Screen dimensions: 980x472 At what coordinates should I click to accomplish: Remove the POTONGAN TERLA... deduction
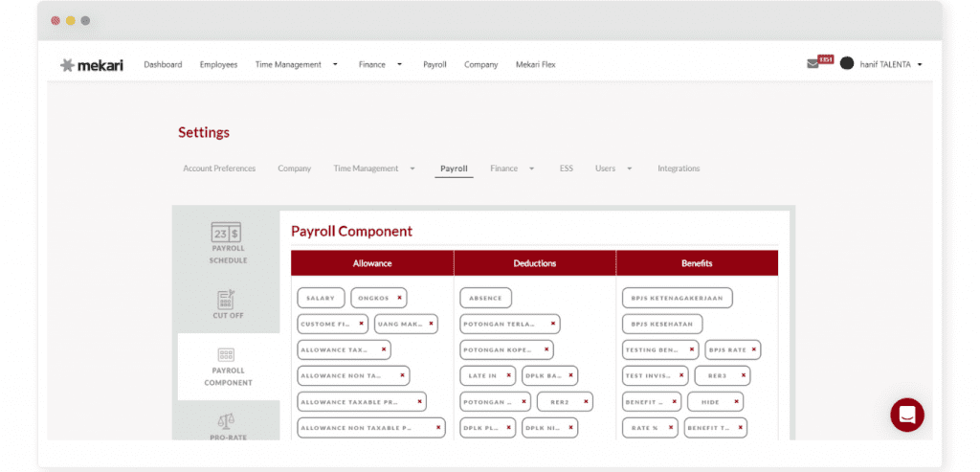tap(552, 324)
